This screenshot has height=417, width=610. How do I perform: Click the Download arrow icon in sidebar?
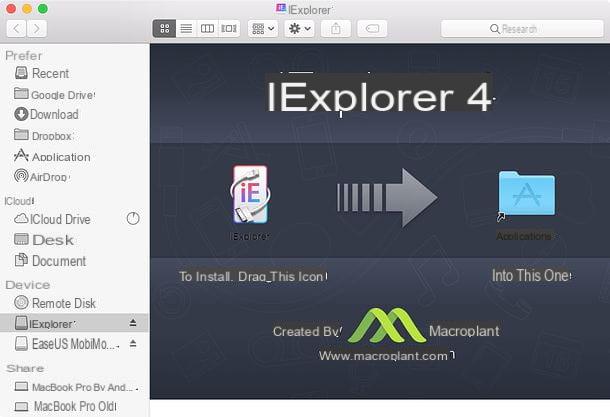(x=21, y=114)
